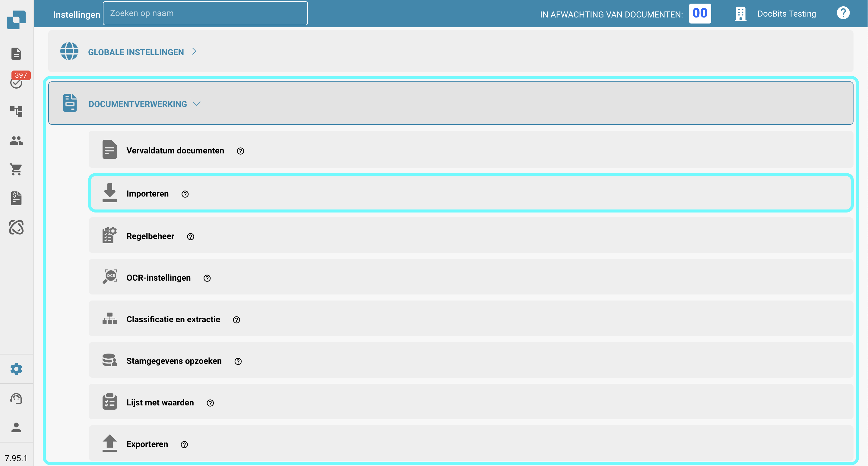
Task: Open the OCR-instellingen row
Action: tap(158, 278)
